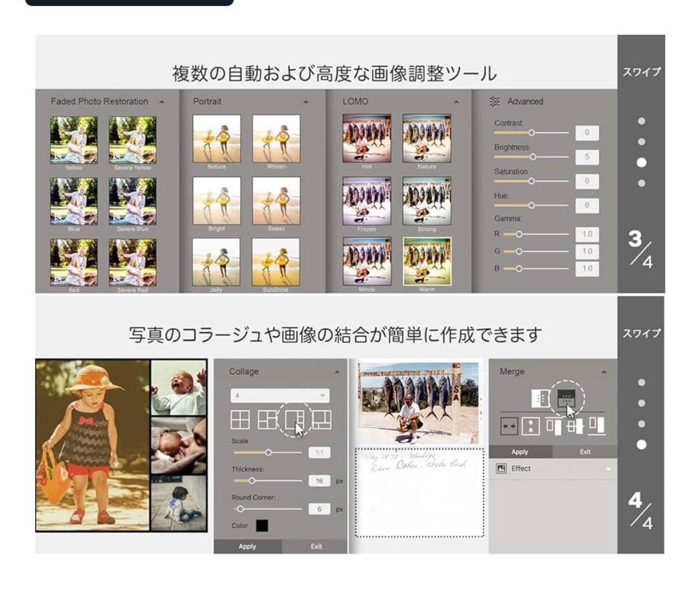Click the Advanced sliders settings icon
This screenshot has width=700, height=592.
[x=495, y=102]
